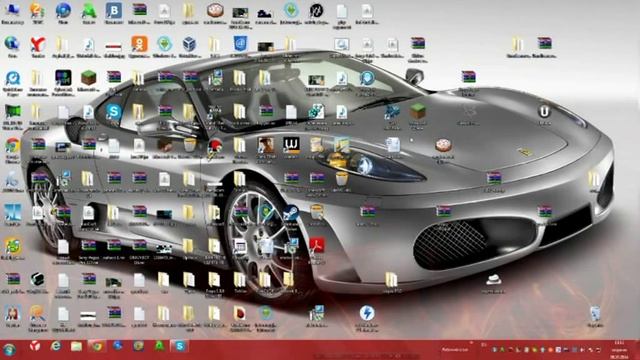Open the dark round script-logo icon
640x360 pixels.
316,11
